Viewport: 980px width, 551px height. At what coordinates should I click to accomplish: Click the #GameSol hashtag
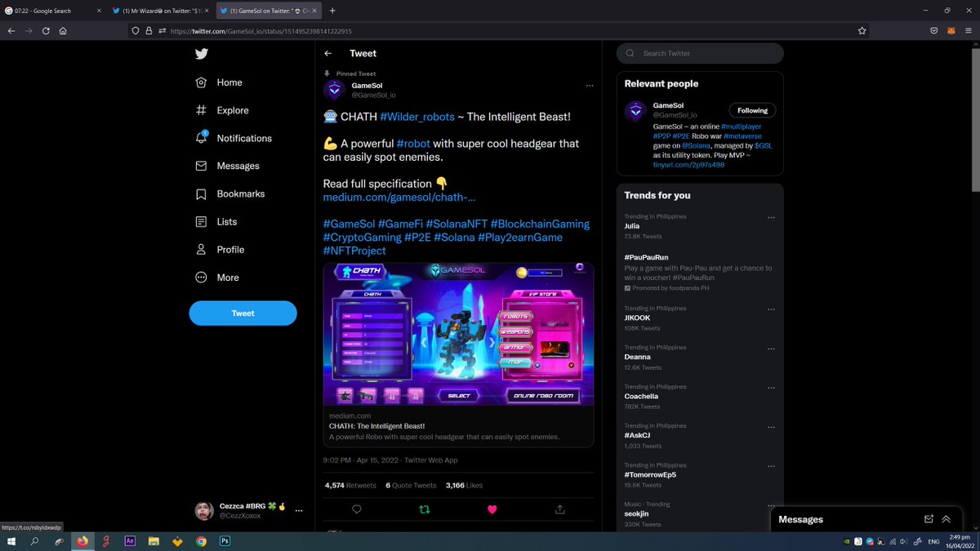(350, 224)
